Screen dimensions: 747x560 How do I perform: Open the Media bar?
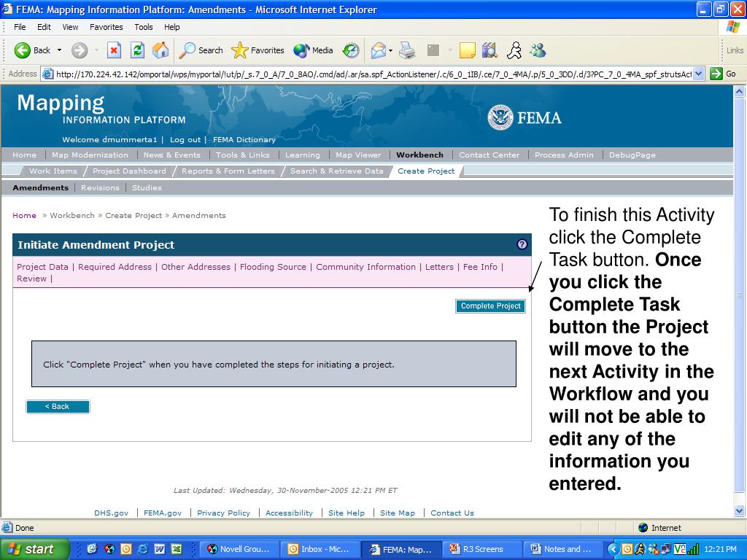click(x=313, y=50)
